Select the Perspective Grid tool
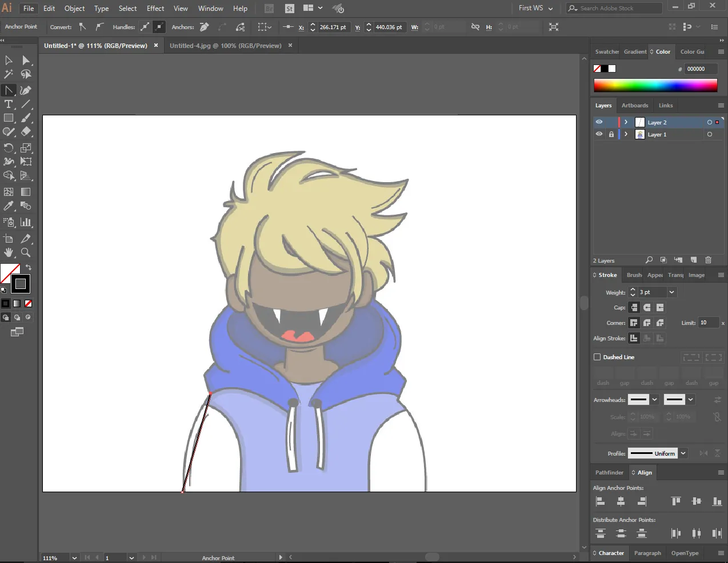728x563 pixels. [26, 176]
